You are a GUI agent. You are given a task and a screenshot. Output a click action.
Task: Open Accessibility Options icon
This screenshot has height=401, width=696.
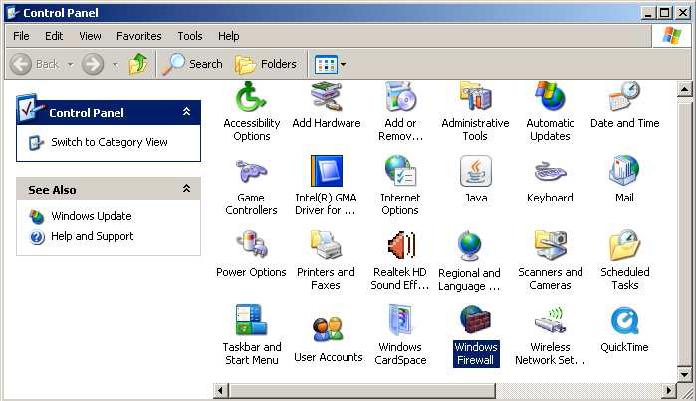251,97
